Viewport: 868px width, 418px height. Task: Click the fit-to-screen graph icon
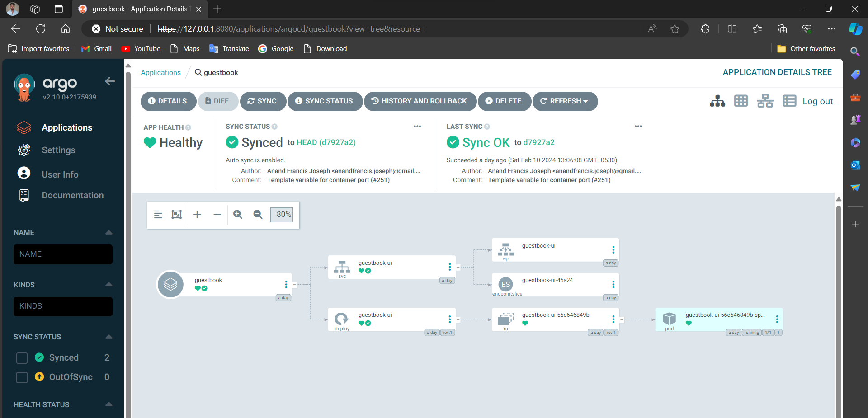coord(177,215)
